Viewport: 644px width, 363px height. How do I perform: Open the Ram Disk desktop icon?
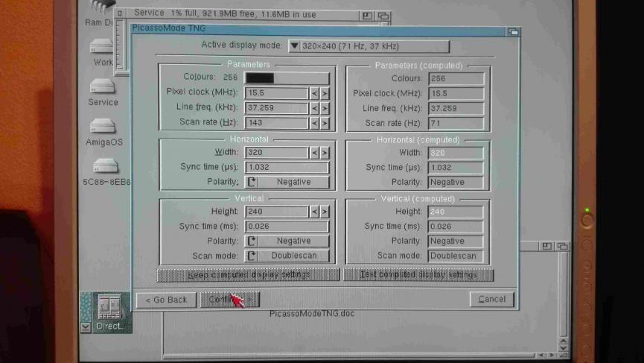[101, 9]
